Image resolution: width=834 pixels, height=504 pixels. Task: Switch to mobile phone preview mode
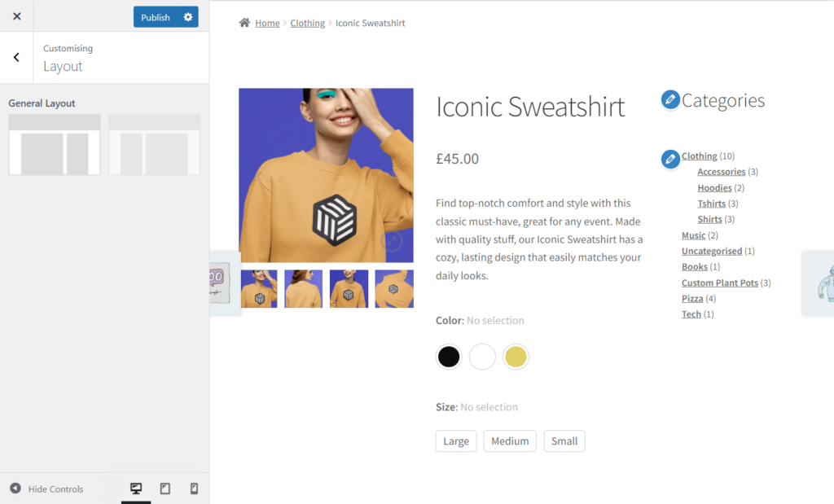[194, 488]
